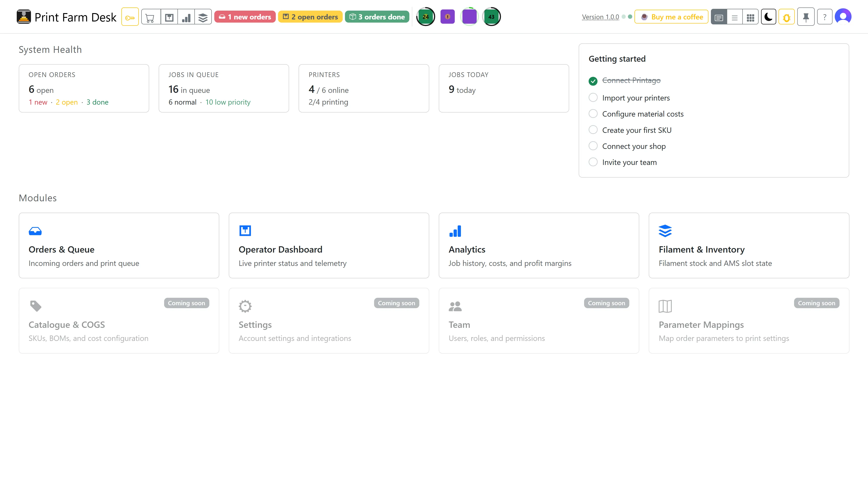The height and width of the screenshot is (488, 868).
Task: Click the '9 today' jobs value
Action: coord(462,90)
